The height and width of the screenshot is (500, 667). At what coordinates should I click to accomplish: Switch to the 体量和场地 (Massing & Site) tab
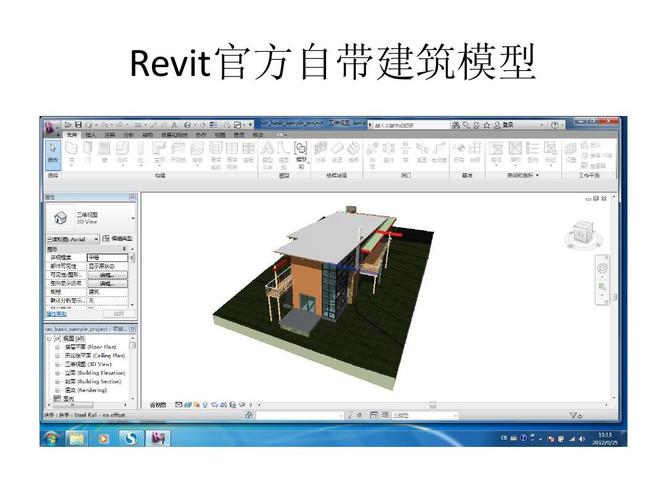click(x=174, y=135)
